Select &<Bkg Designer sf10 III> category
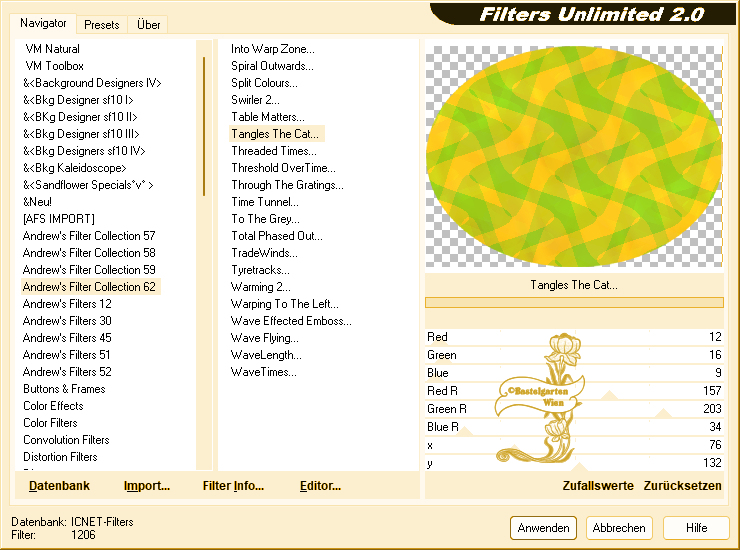The height and width of the screenshot is (550, 740). click(81, 134)
